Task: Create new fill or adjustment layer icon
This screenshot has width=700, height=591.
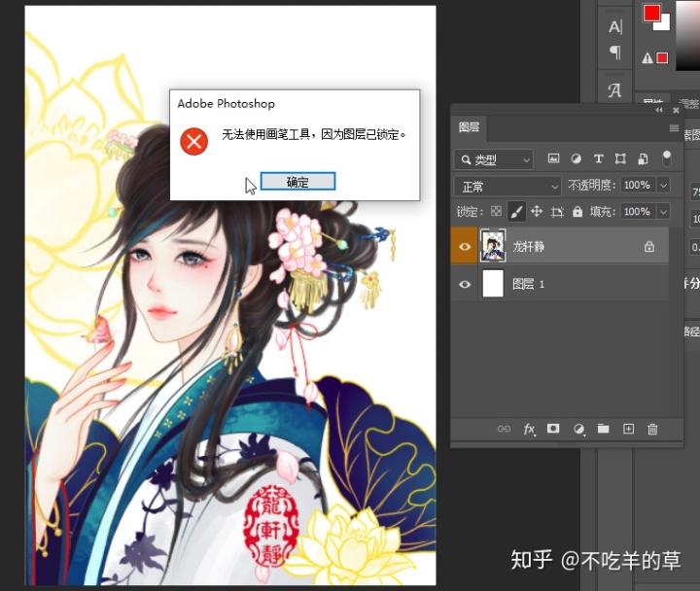Action: point(578,429)
